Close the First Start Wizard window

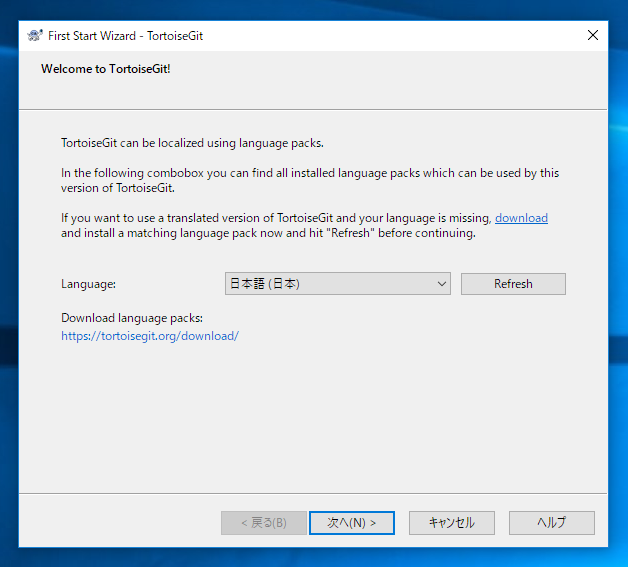click(x=593, y=35)
